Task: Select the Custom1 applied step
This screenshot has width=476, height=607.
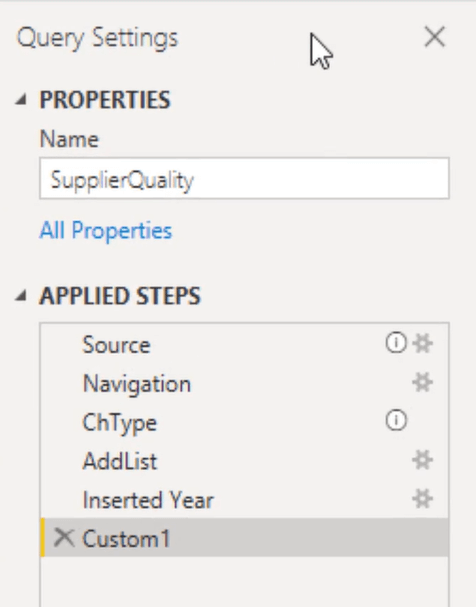Action: (x=244, y=538)
